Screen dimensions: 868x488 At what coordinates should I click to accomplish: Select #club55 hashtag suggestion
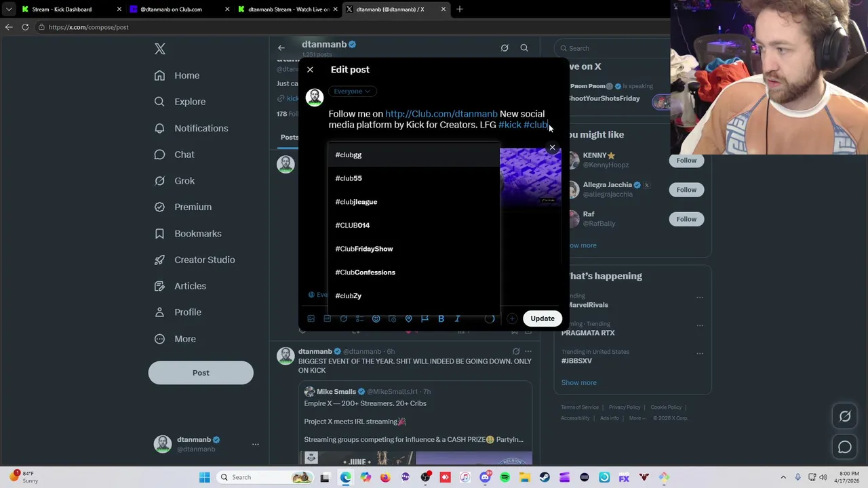tap(414, 178)
